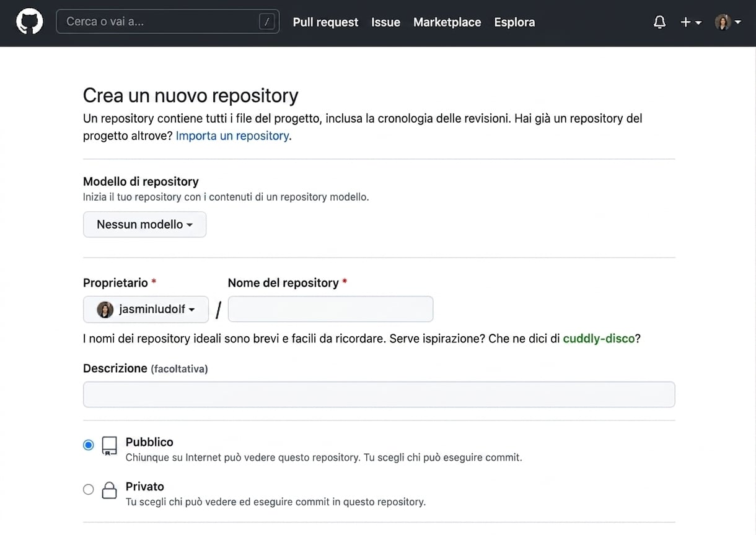Click the 'Privato' option label text

144,487
